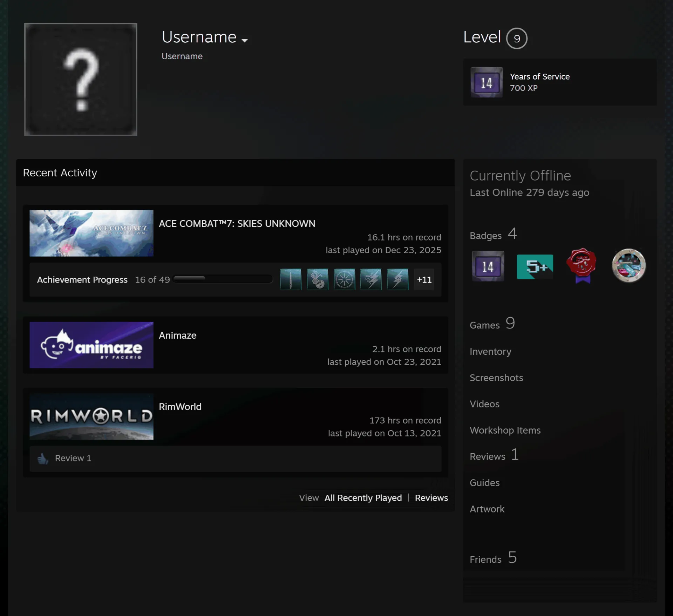The image size is (673, 616).
Task: Click the round porthole badge
Action: point(629,265)
